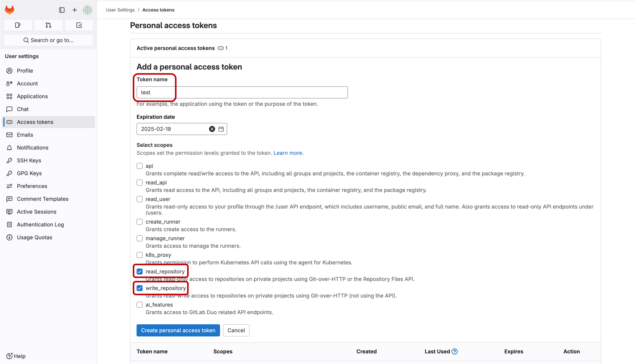Screen dimensions: 635x364
Task: Open the user avatar menu
Action: coord(87,10)
